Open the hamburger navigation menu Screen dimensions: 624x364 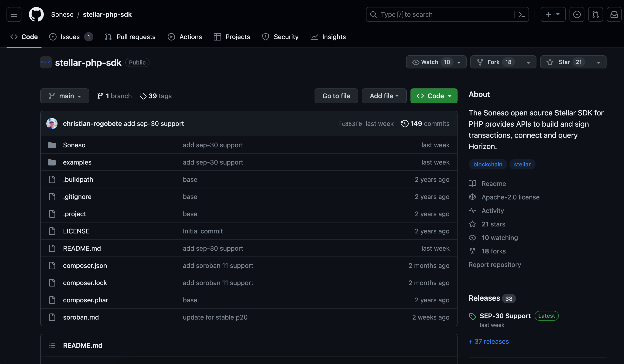[14, 14]
